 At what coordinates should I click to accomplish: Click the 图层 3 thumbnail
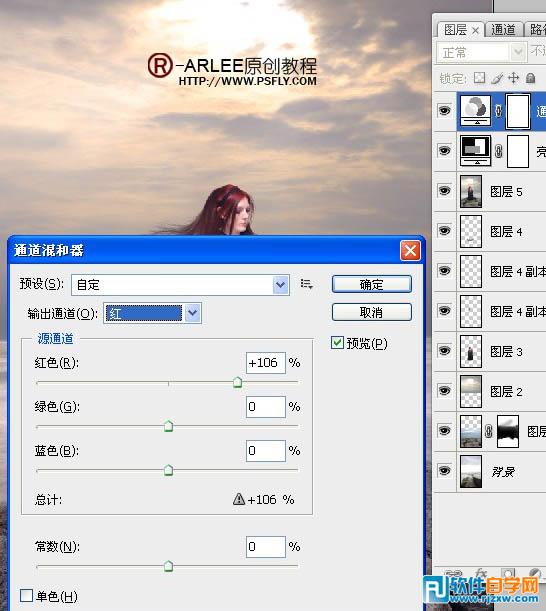click(471, 351)
